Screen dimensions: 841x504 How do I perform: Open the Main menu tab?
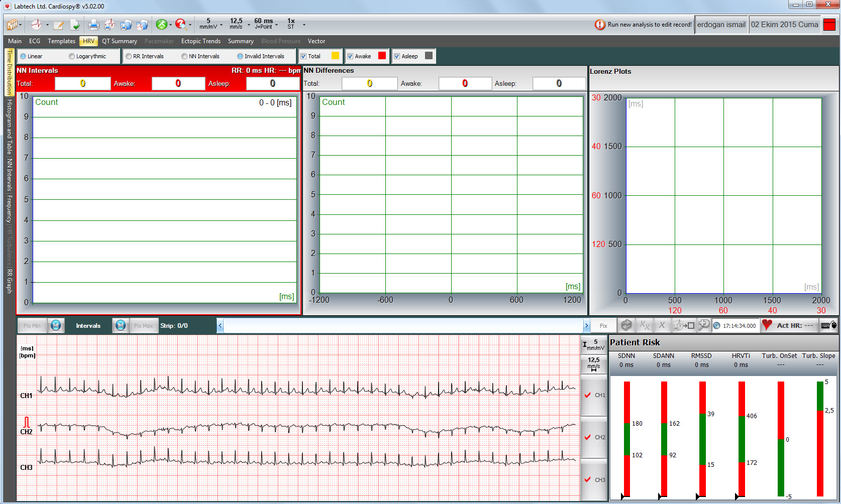point(15,41)
